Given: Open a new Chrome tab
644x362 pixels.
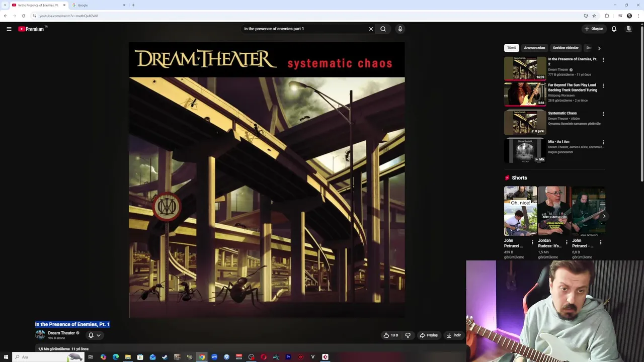Looking at the screenshot, I should [x=133, y=5].
